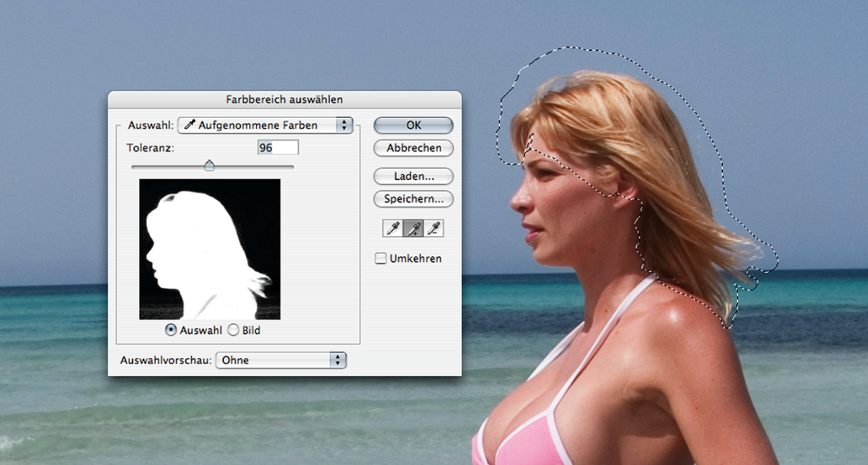Image resolution: width=868 pixels, height=465 pixels.
Task: Click the Farbbereich auswählen title bar
Action: (285, 99)
